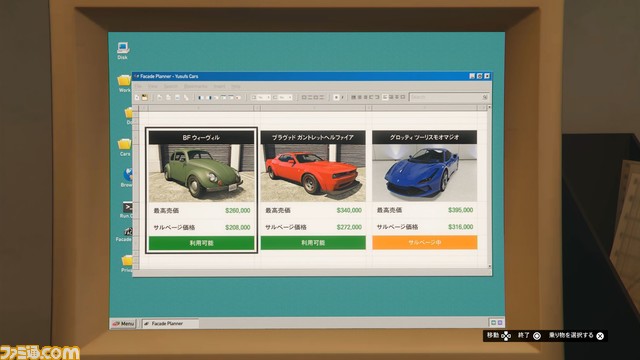Image resolution: width=640 pixels, height=360 pixels.
Task: Open the second toolbar dropdown box
Action: [282, 98]
